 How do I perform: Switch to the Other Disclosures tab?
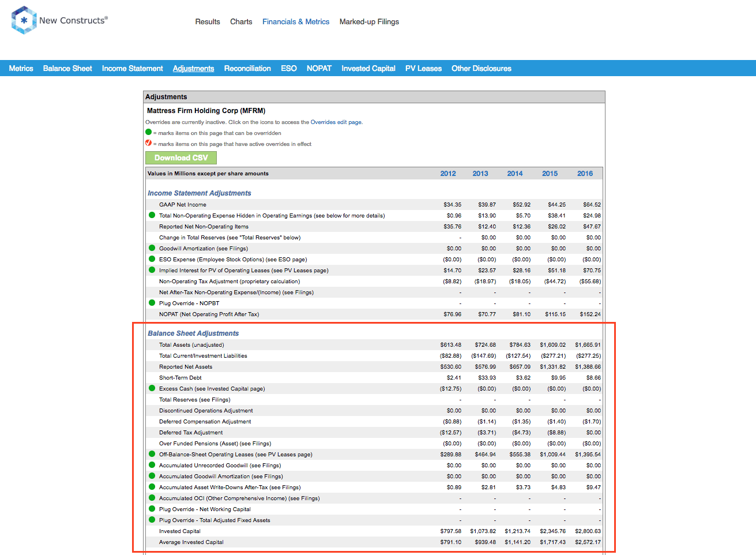(x=482, y=68)
